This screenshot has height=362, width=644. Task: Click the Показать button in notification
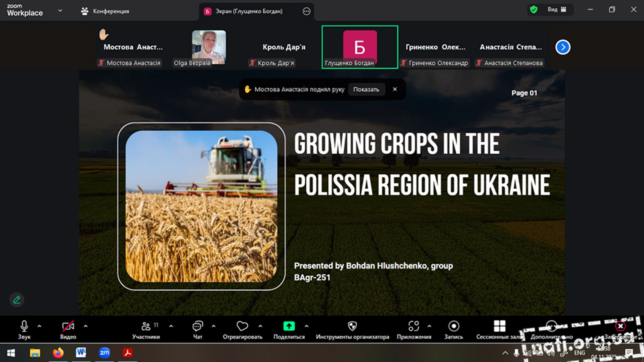click(366, 89)
